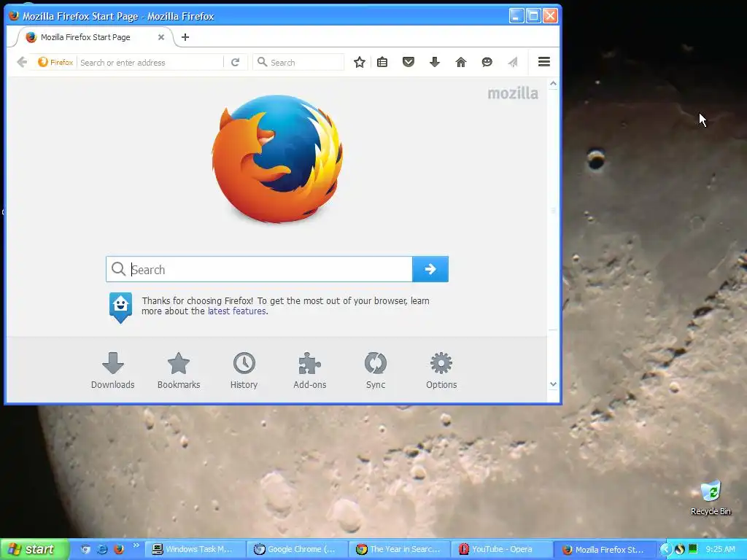
Task: Click the green Task Manager tray icon
Action: [x=693, y=548]
